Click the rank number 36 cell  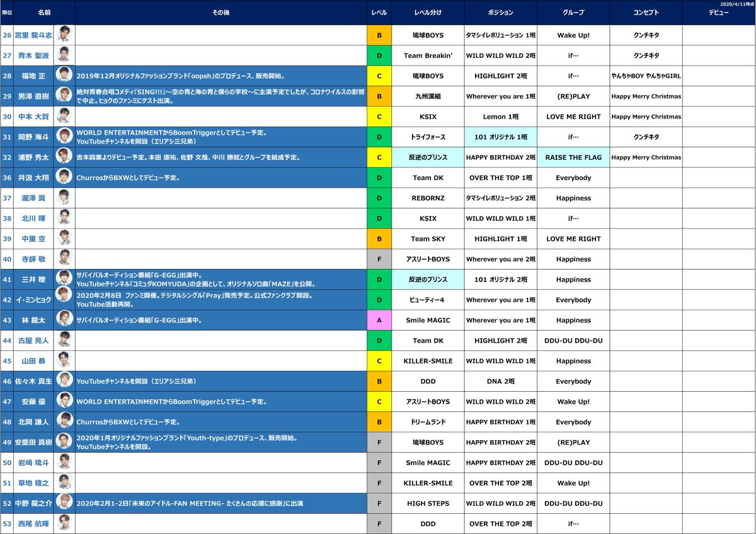[x=7, y=178]
